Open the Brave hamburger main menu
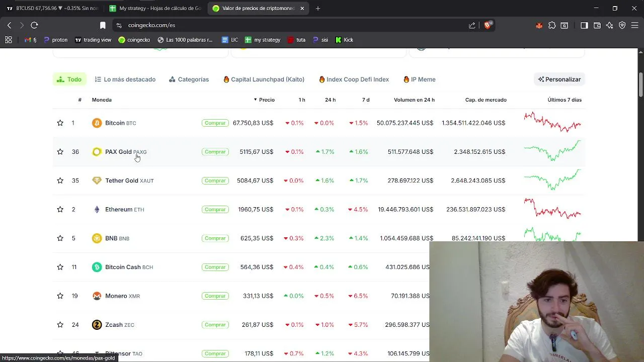The image size is (644, 362). [x=634, y=25]
